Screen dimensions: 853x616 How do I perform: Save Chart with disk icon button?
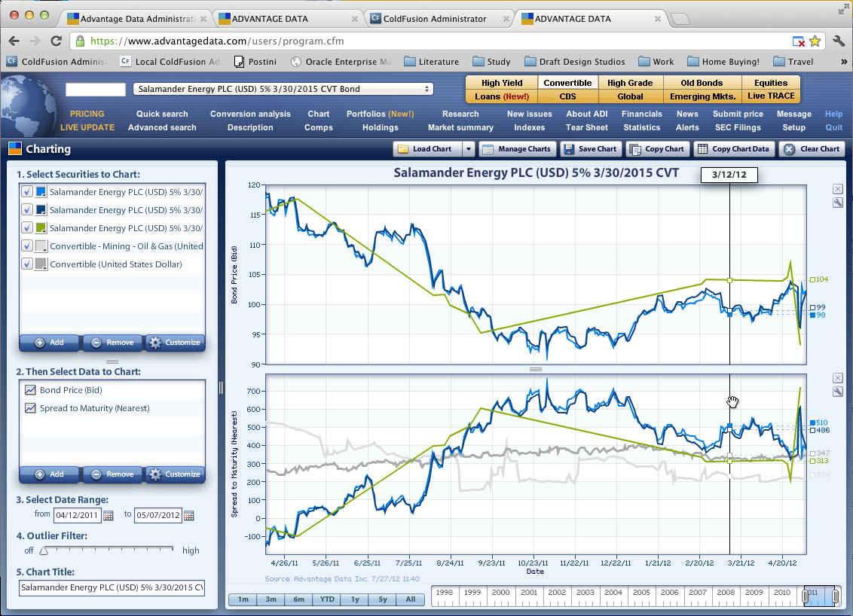tap(592, 149)
